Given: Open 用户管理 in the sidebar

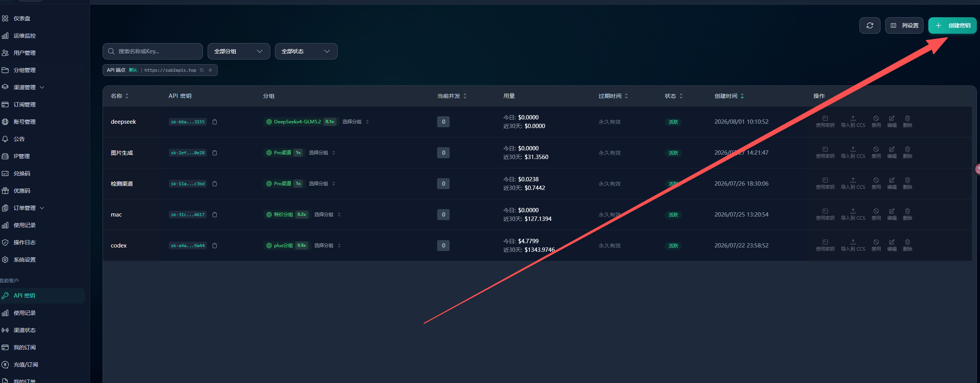Looking at the screenshot, I should tap(24, 53).
